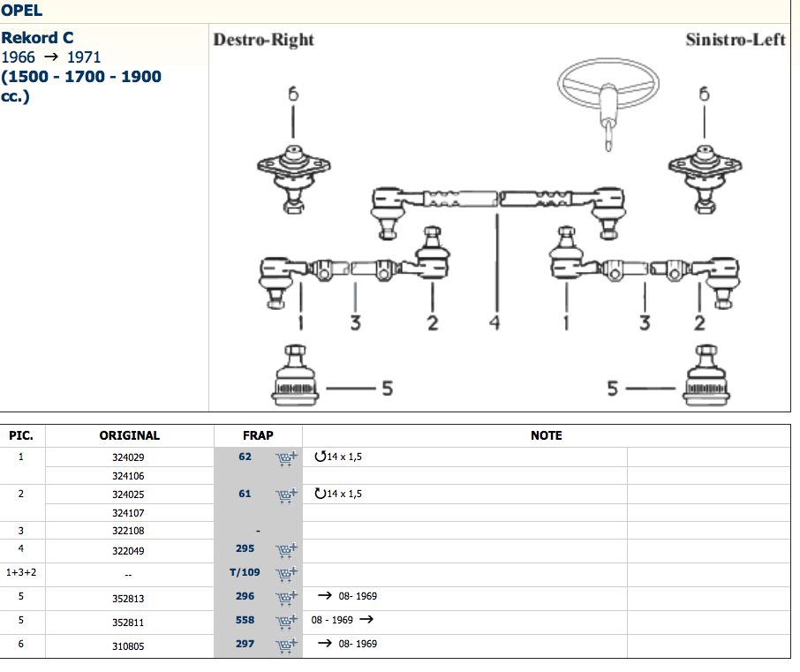Image resolution: width=800 pixels, height=672 pixels.
Task: Click the Destro-Right diagram label
Action: coord(263,40)
